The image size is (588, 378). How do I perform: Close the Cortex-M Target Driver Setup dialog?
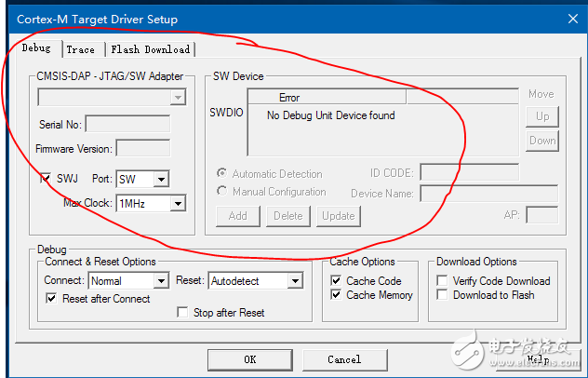(x=572, y=19)
